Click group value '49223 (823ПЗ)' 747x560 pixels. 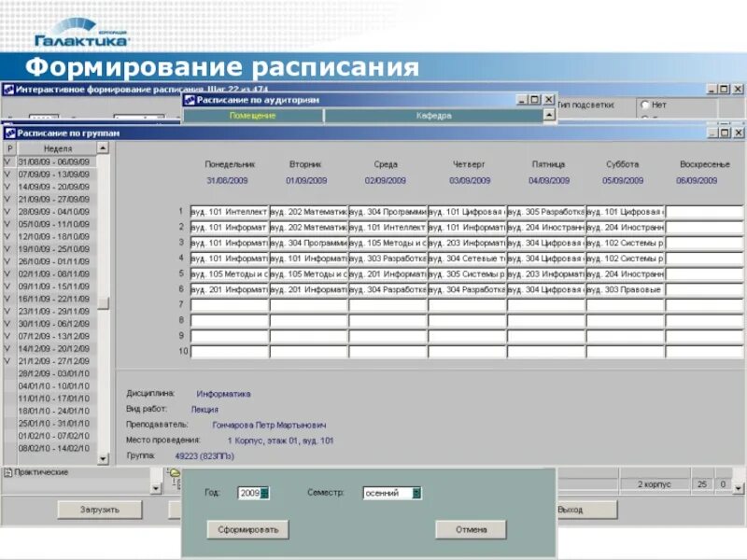[204, 455]
